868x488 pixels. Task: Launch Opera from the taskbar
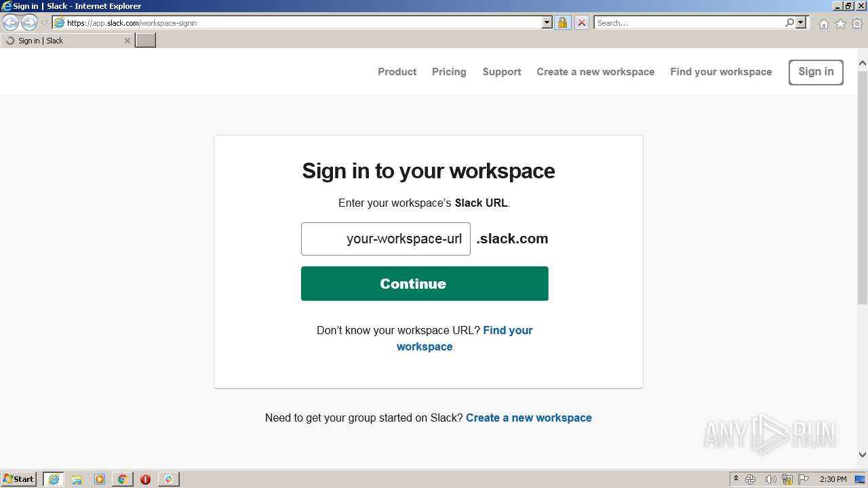145,479
